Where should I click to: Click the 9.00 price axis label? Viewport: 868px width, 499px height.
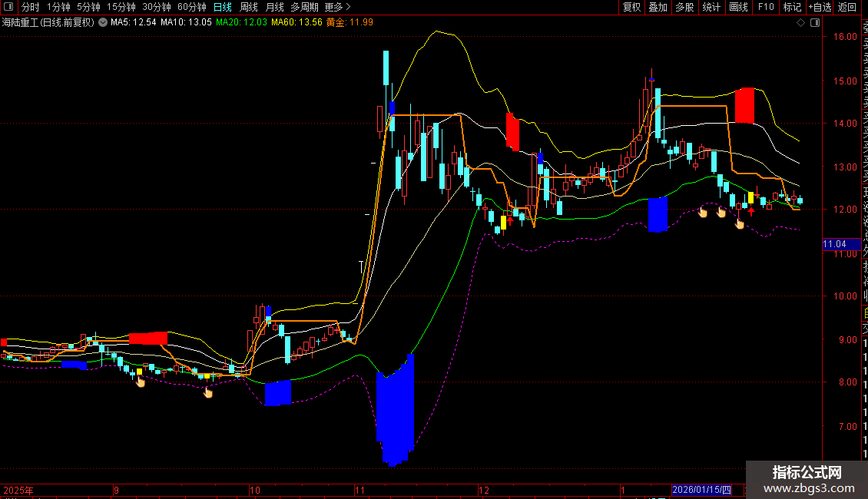click(x=847, y=339)
